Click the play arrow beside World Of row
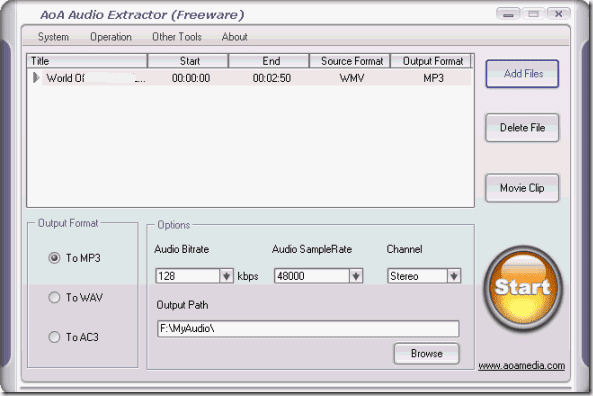Screen dimensions: 593x396 click(x=36, y=78)
